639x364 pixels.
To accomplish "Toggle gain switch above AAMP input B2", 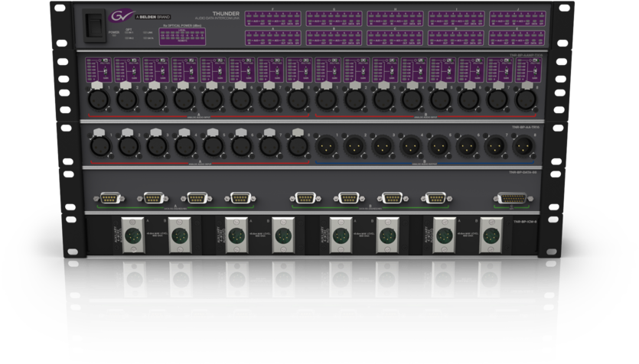I will coord(363,71).
